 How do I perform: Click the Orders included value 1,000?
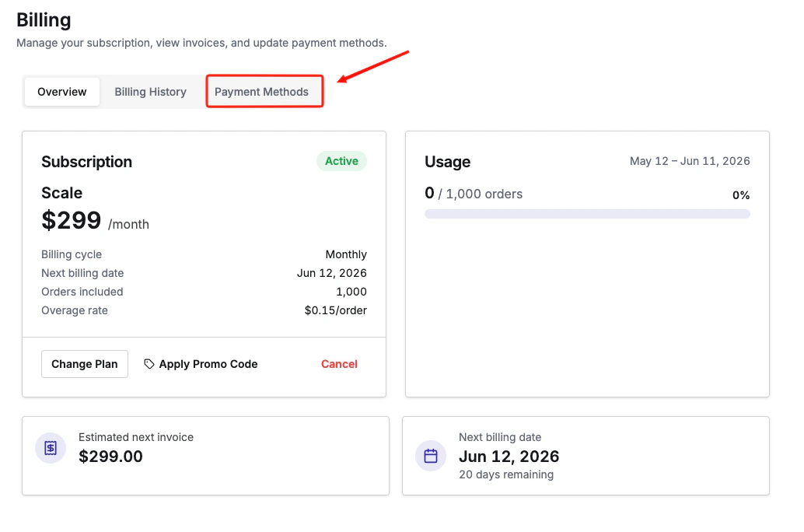(x=351, y=292)
